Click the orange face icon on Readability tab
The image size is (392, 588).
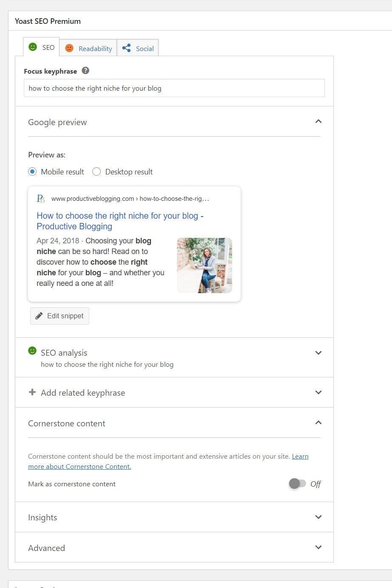[x=69, y=49]
